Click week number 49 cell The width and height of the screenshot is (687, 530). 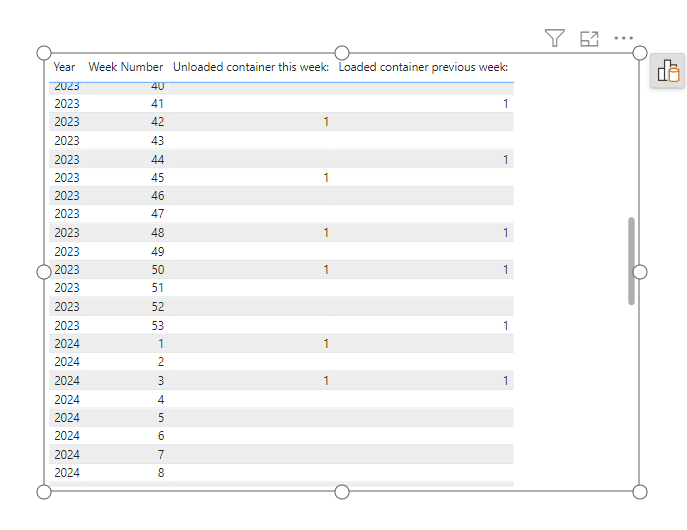coord(157,251)
